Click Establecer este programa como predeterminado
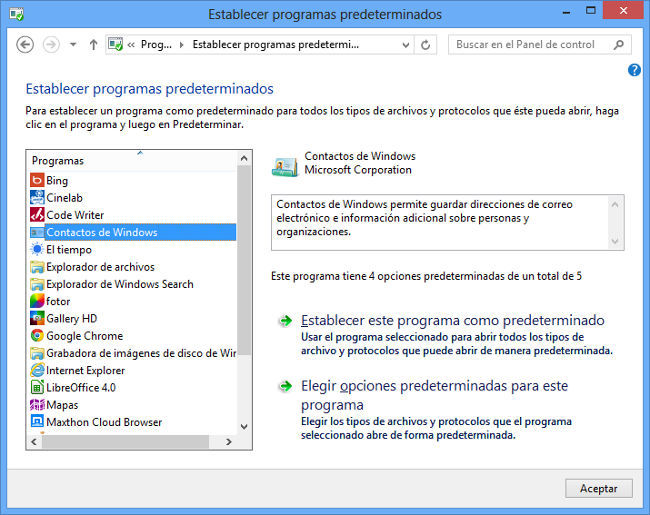650x515 pixels. coord(453,321)
